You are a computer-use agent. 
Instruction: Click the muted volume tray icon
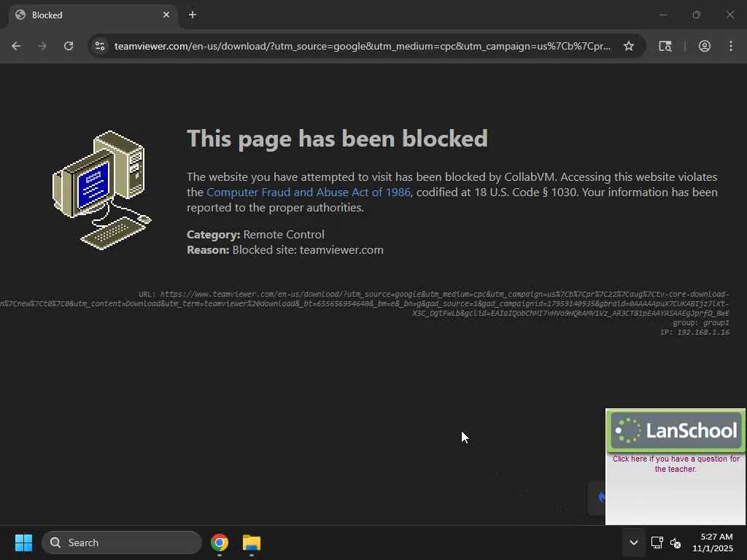[676, 542]
